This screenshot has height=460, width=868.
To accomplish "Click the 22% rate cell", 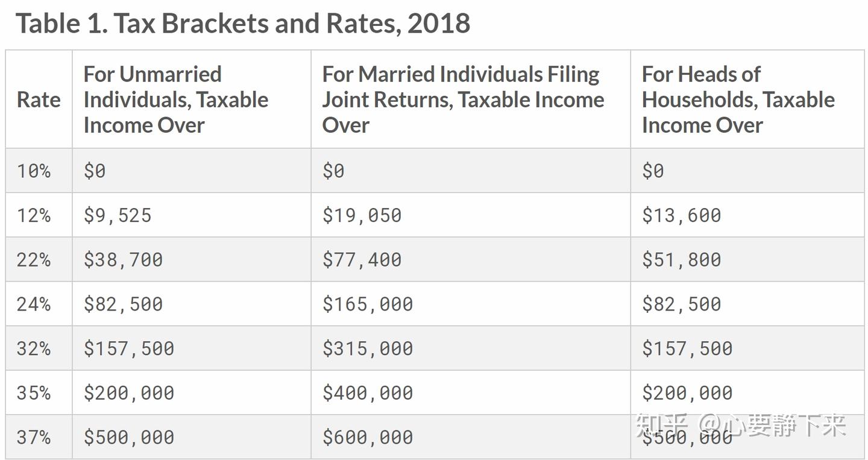I will 34,260.
